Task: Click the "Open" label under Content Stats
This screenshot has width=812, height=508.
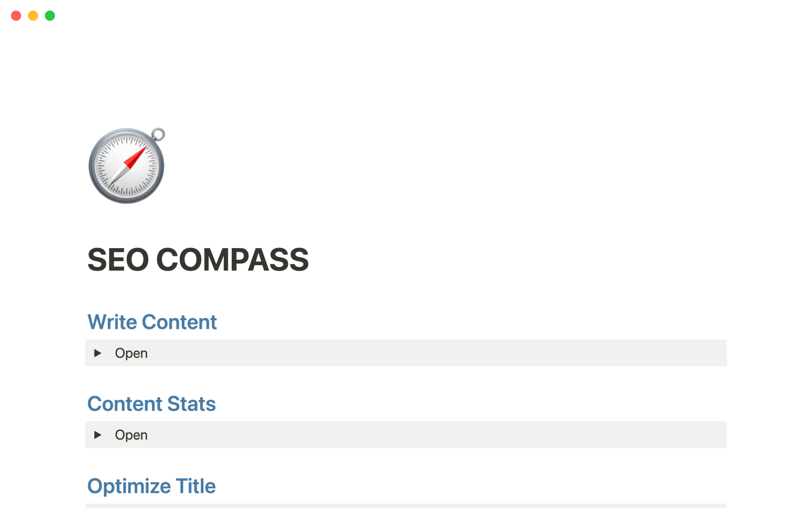Action: (x=131, y=435)
